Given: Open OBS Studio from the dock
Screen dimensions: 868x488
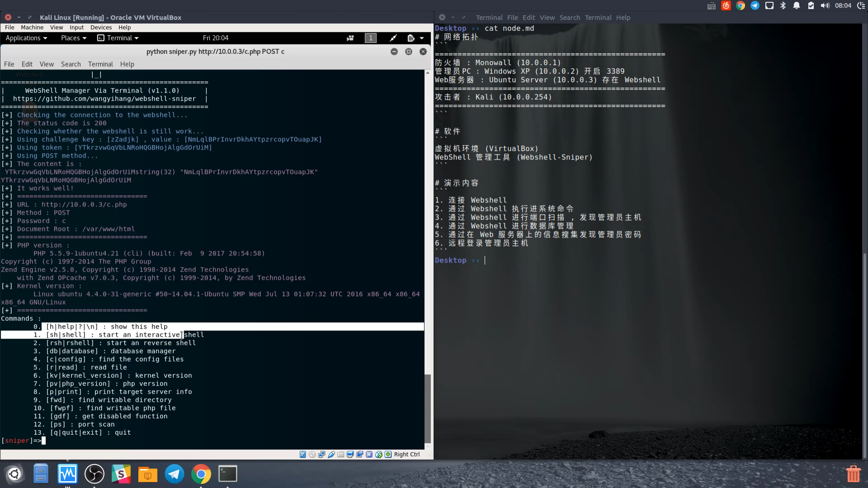Looking at the screenshot, I should click(x=94, y=474).
